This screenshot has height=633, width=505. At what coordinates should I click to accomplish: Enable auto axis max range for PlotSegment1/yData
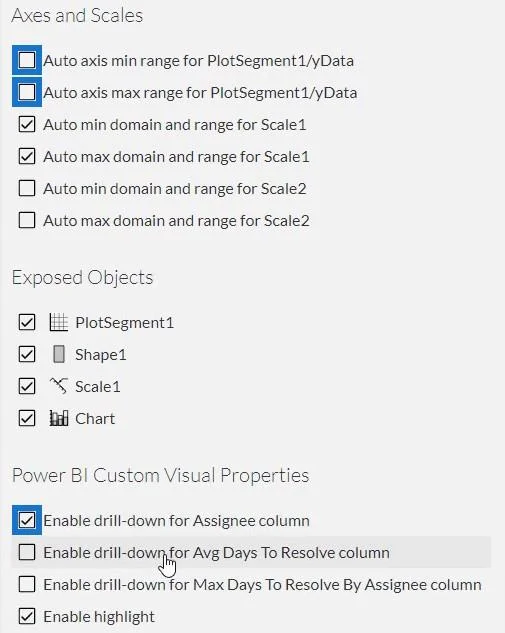coord(27,92)
